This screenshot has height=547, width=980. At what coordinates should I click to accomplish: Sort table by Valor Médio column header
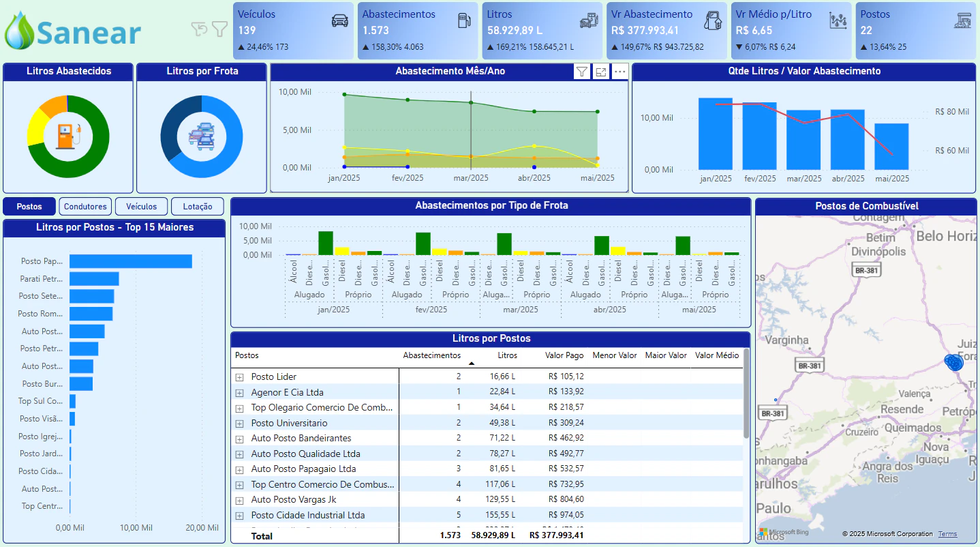(x=717, y=355)
